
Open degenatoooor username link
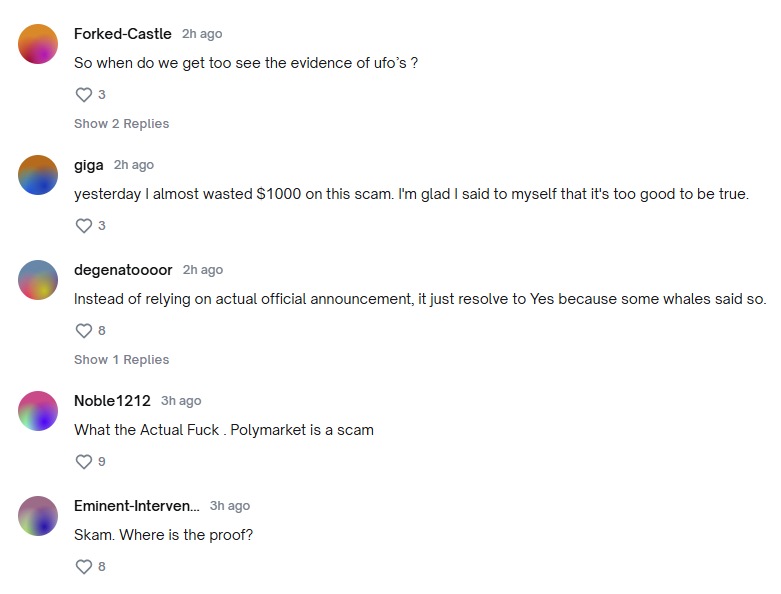click(x=123, y=270)
